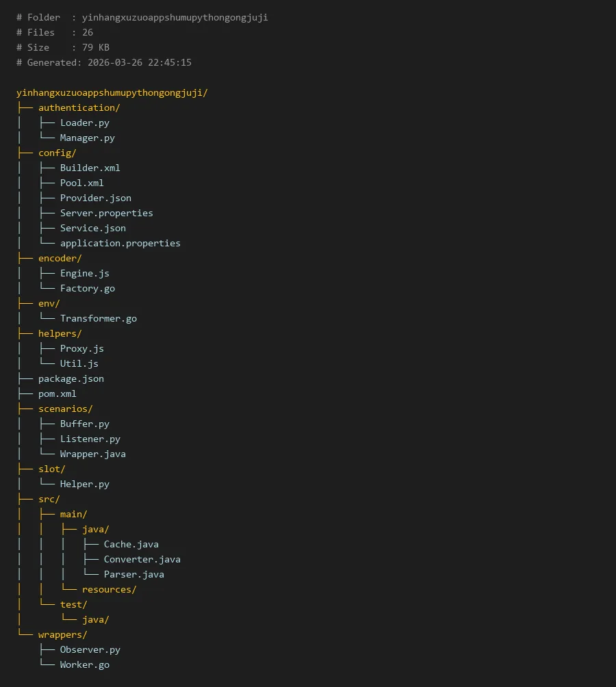The width and height of the screenshot is (616, 687).
Task: Open Converter.java file
Action: pos(142,559)
